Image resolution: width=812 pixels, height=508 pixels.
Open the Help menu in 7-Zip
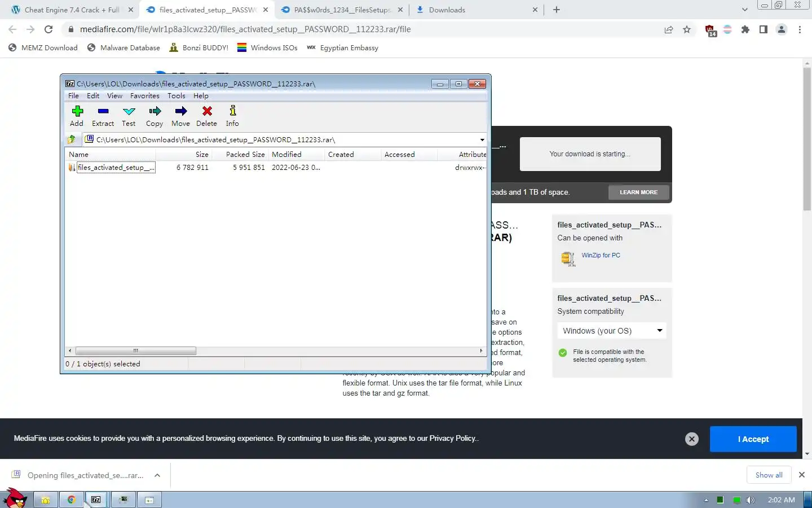(201, 96)
